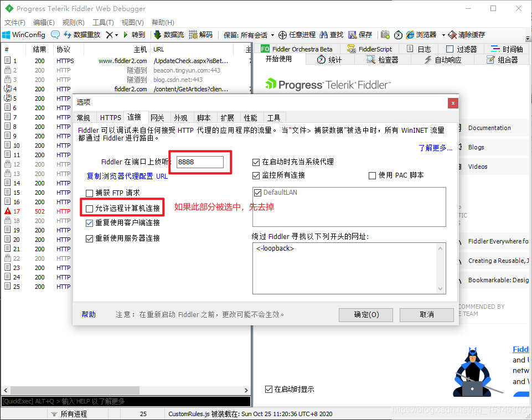532x420 pixels.
Task: Click the bypass list scrollbar up arrow
Action: click(x=441, y=248)
